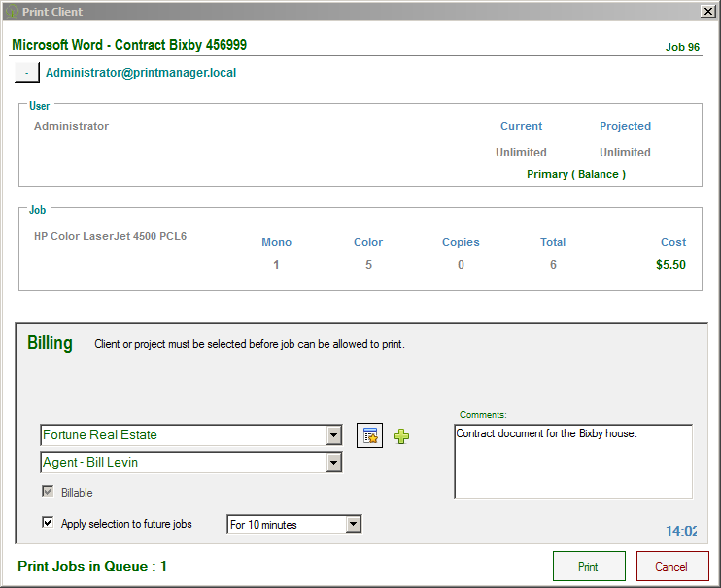Click the $5.50 cost value
This screenshot has height=588, width=721.
coord(670,264)
